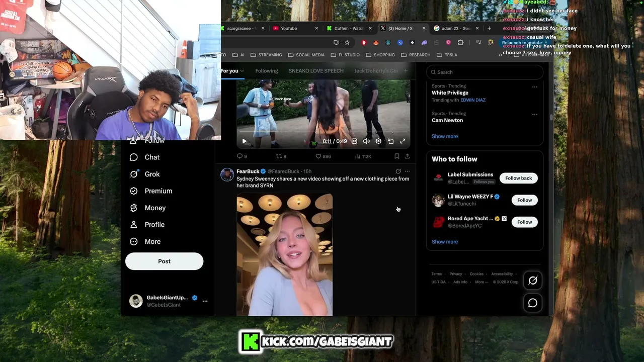Open the Money dollar icon
The image size is (644, 362).
pos(134,208)
